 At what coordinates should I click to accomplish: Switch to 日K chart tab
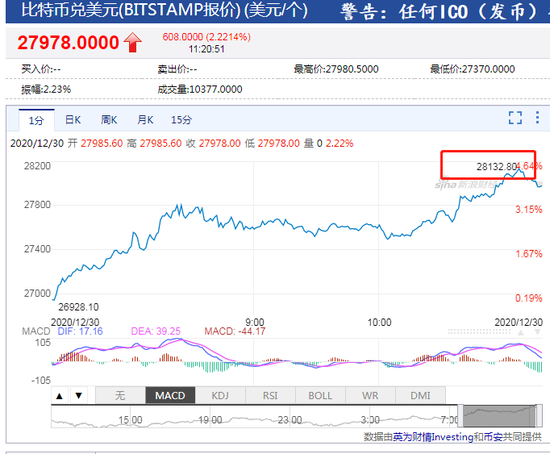point(73,120)
